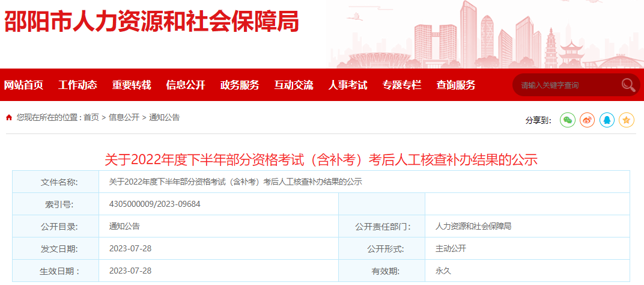Image resolution: width=644 pixels, height=285 pixels.
Task: Click the 通知公告 cell in 公开目录 row
Action: [124, 226]
